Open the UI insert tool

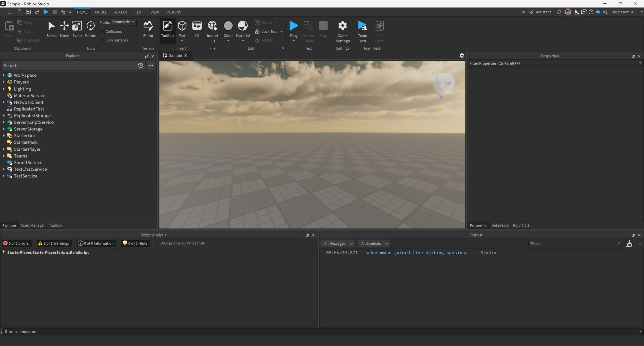tap(197, 30)
